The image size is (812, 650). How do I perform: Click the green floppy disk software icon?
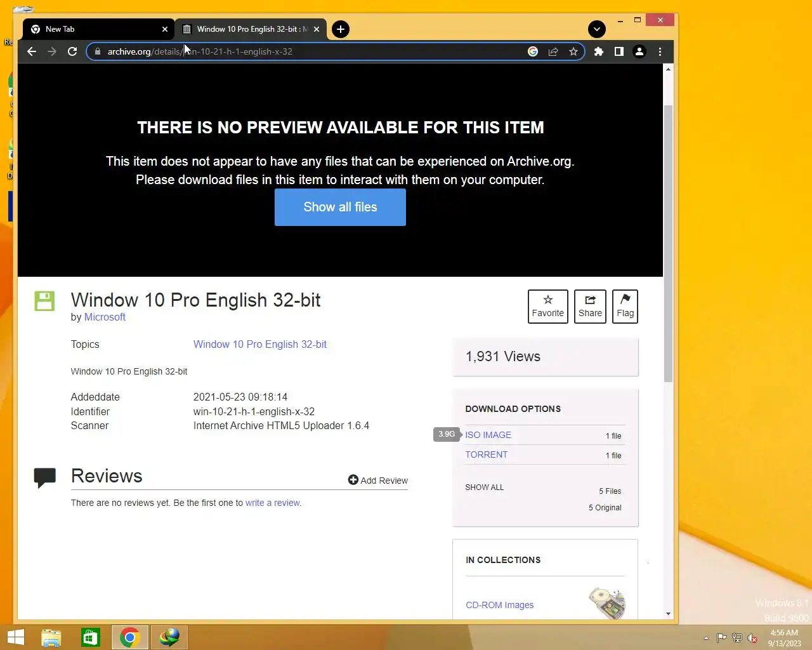[x=44, y=301]
